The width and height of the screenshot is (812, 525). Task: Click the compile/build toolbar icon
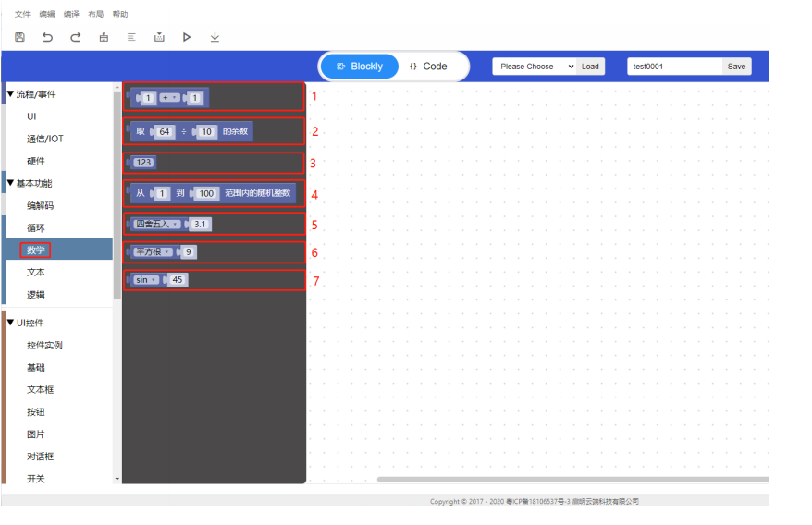[159, 37]
